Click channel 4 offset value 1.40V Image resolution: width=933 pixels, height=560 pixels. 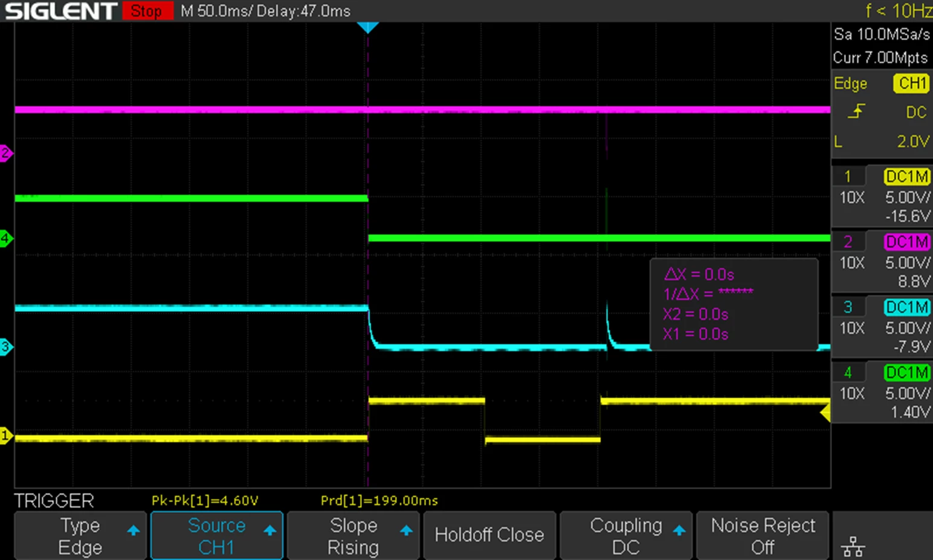tap(911, 412)
